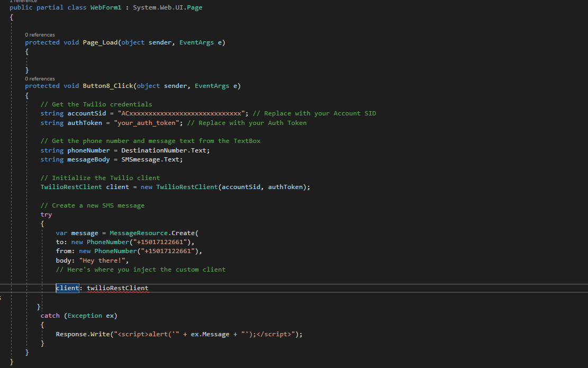Click the authToken argument in the constructor call
Screen dimensions: 588x368
point(285,187)
